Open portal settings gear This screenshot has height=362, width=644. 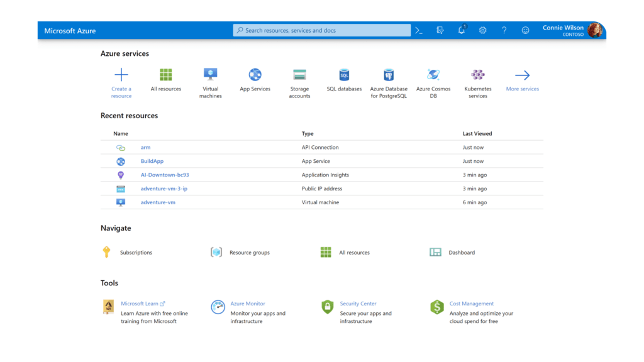pos(482,30)
